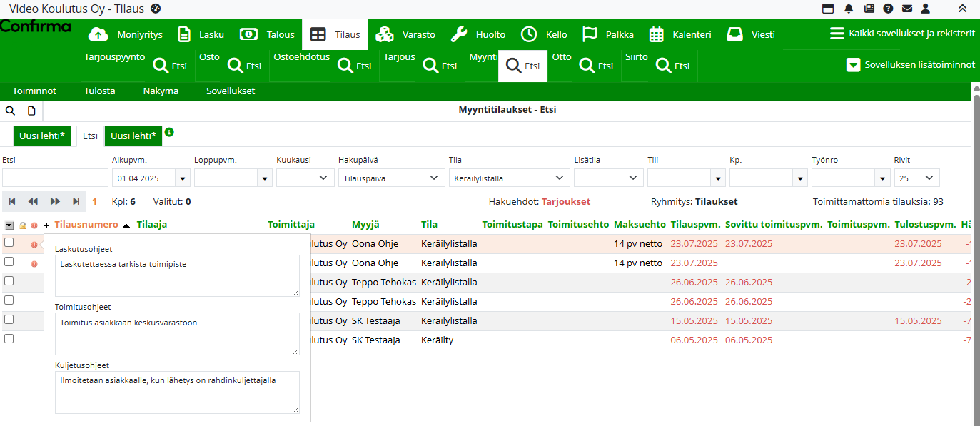Click the notification bell icon
The image size is (980, 426).
click(849, 9)
